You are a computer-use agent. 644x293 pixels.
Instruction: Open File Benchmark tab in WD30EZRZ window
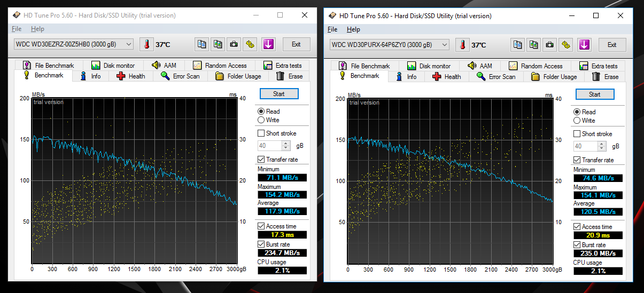pyautogui.click(x=49, y=66)
